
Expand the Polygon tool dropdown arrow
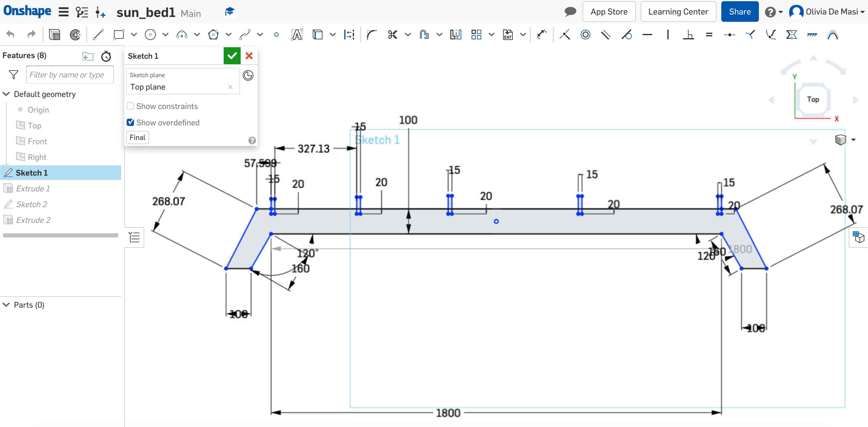pyautogui.click(x=229, y=34)
